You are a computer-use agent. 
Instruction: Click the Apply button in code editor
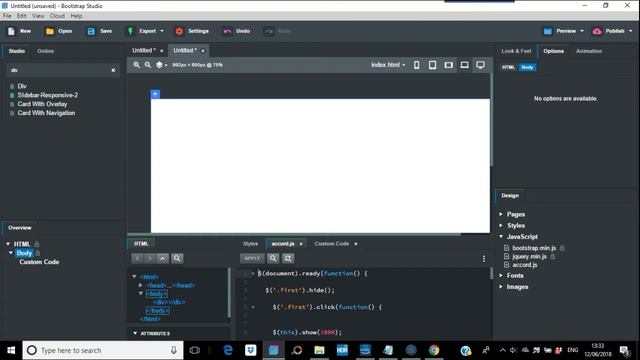click(252, 258)
